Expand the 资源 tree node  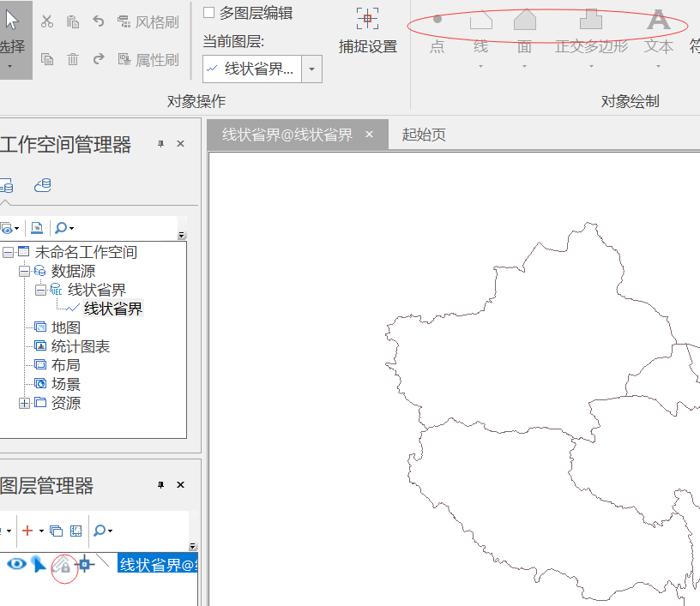click(x=24, y=403)
